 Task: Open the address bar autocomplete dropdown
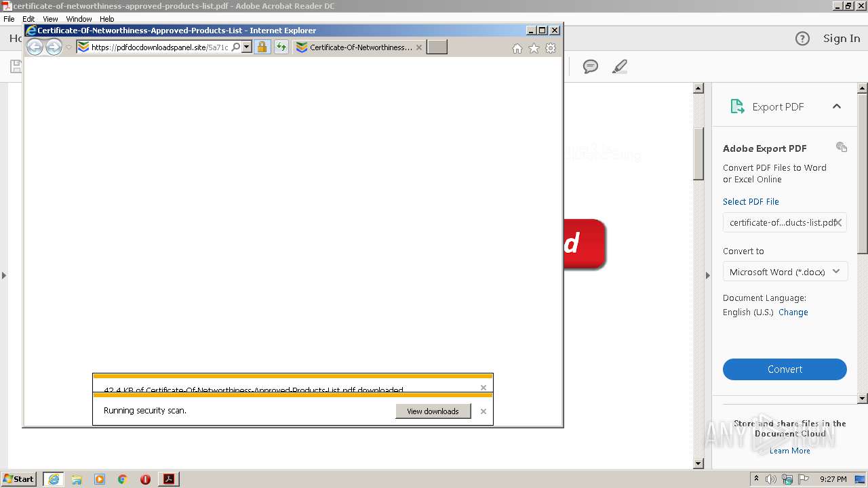247,47
